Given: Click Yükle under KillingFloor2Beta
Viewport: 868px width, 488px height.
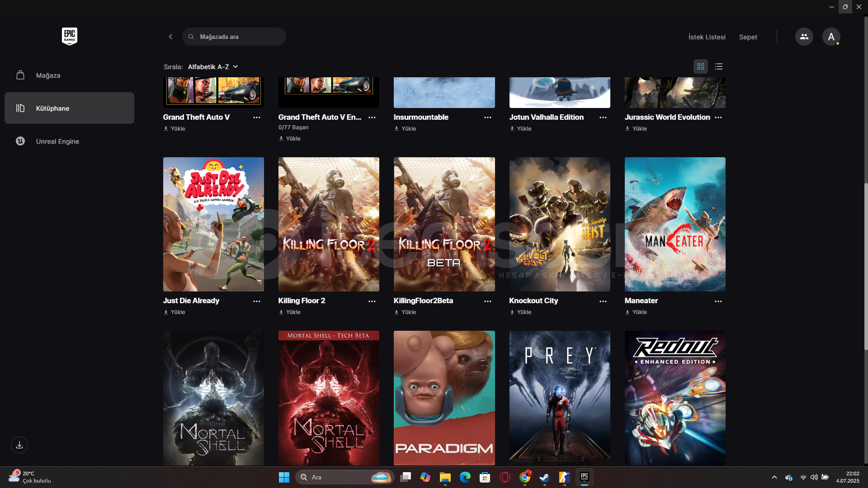Looking at the screenshot, I should [405, 312].
